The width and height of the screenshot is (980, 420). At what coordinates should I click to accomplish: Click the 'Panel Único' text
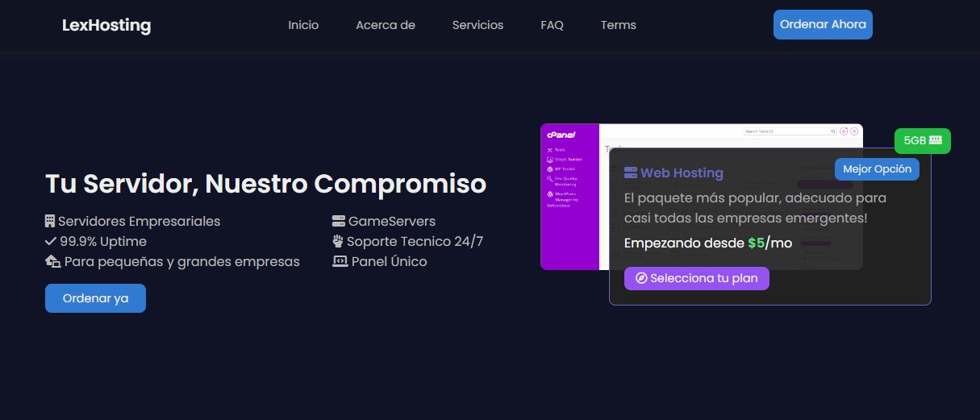pyautogui.click(x=390, y=261)
